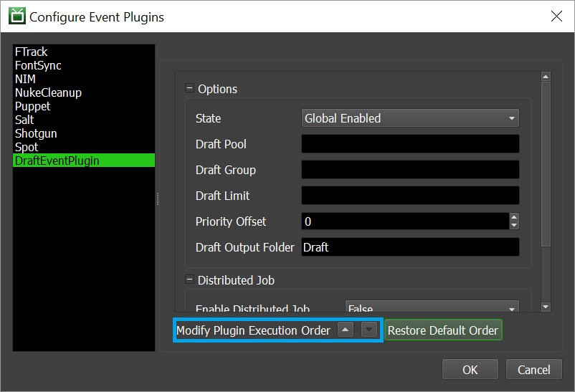Select FontSync in the plugin list
Screen dimensions: 575x392
84,65
